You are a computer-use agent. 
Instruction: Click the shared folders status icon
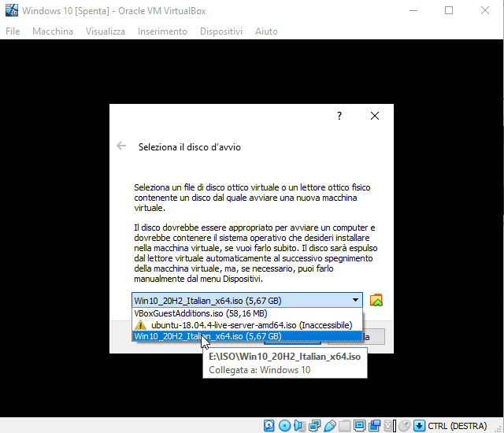(x=344, y=426)
